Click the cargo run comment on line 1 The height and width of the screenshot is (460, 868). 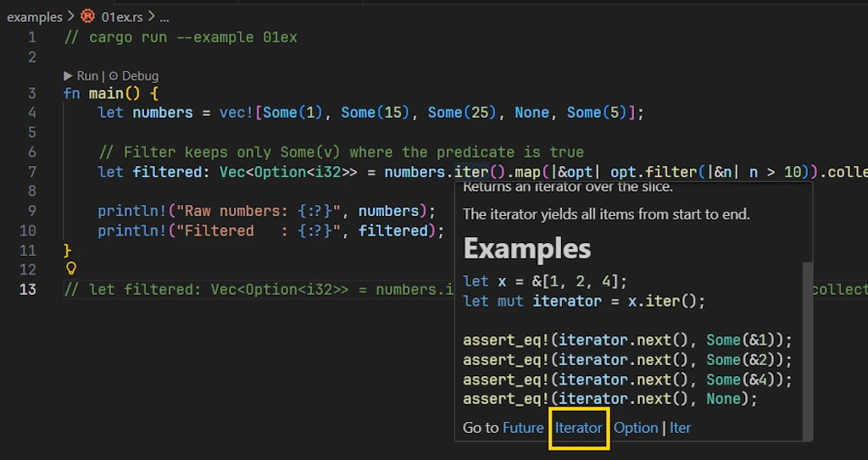tap(181, 37)
